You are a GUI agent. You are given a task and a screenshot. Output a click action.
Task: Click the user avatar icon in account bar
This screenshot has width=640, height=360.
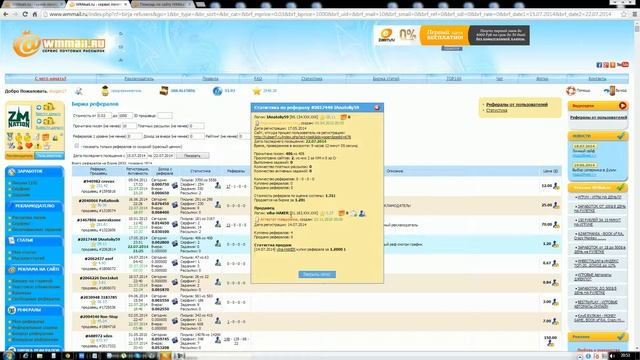point(105,91)
